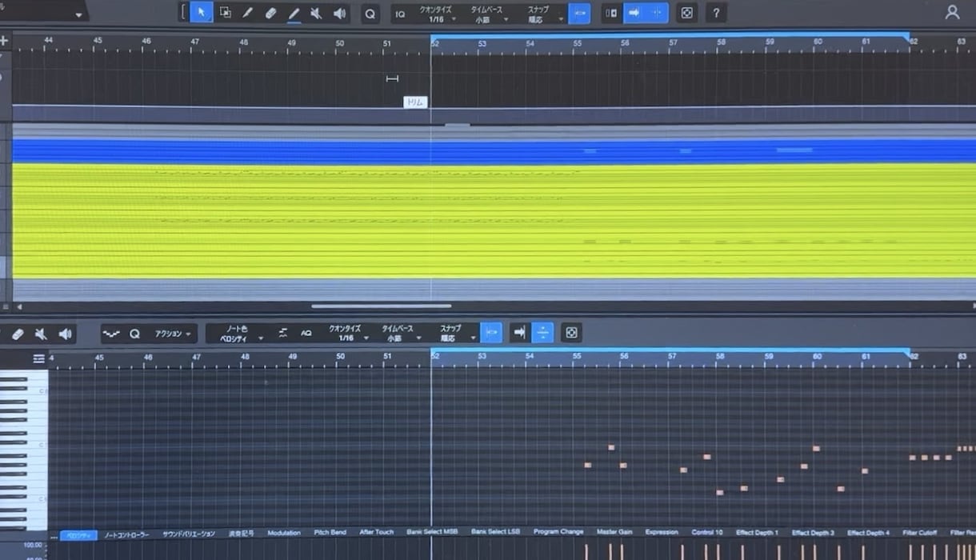Click the AQ button in the editor toolbar
The width and height of the screenshot is (976, 560).
(x=309, y=334)
